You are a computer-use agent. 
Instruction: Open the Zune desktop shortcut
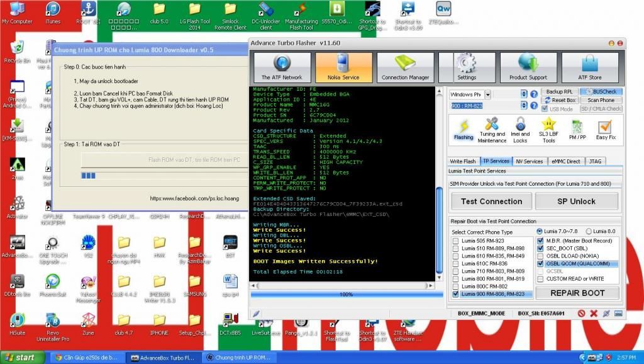coord(88,324)
